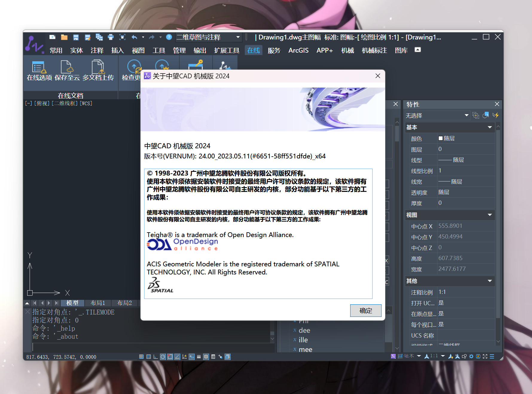Open the undo history dropdown arrow
The image size is (532, 394).
(143, 37)
